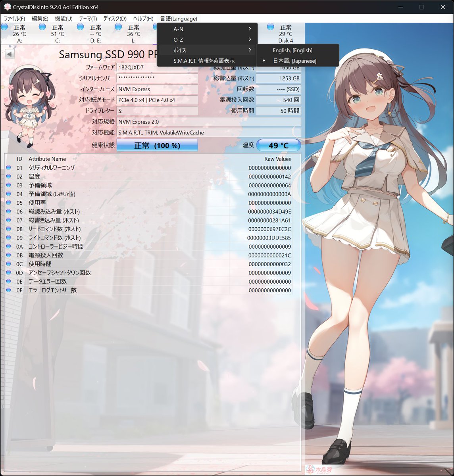
Task: Click the status orb for コントローラービジー時間
Action: coord(9,246)
